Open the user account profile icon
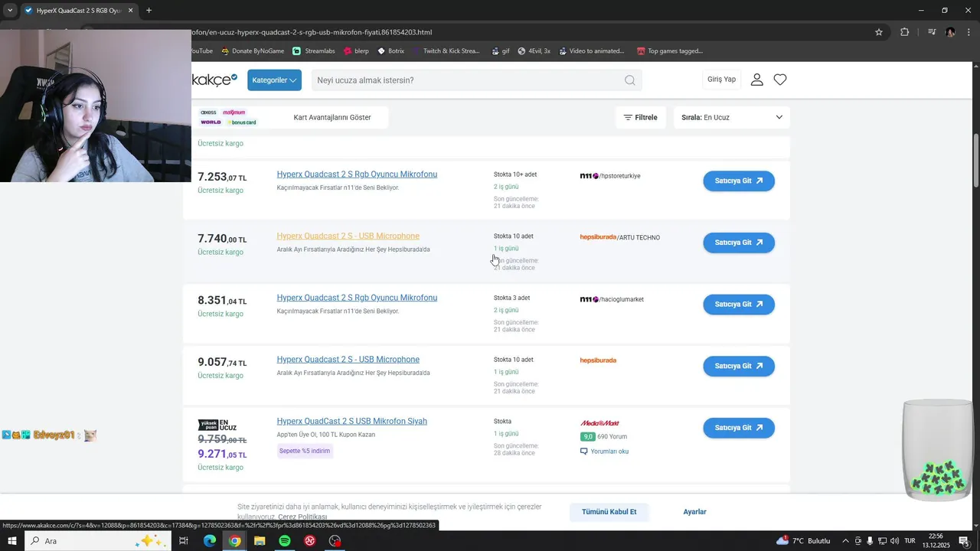The height and width of the screenshot is (551, 980). click(x=756, y=80)
